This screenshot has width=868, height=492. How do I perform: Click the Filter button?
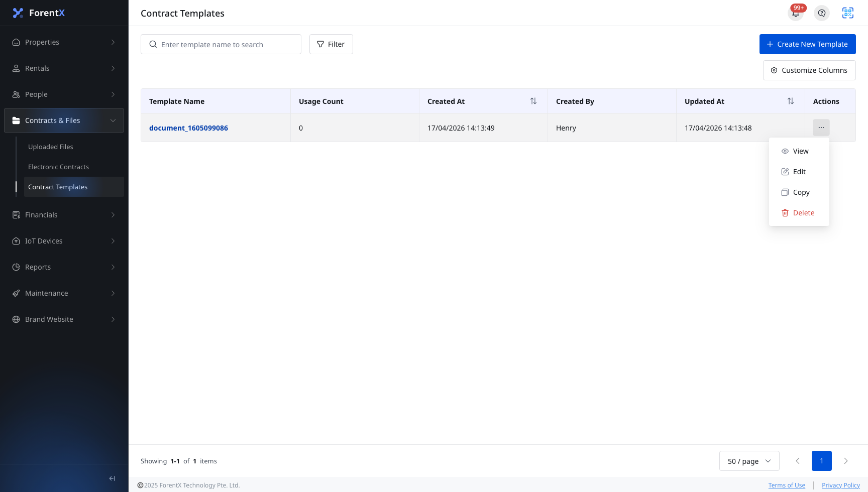(331, 44)
